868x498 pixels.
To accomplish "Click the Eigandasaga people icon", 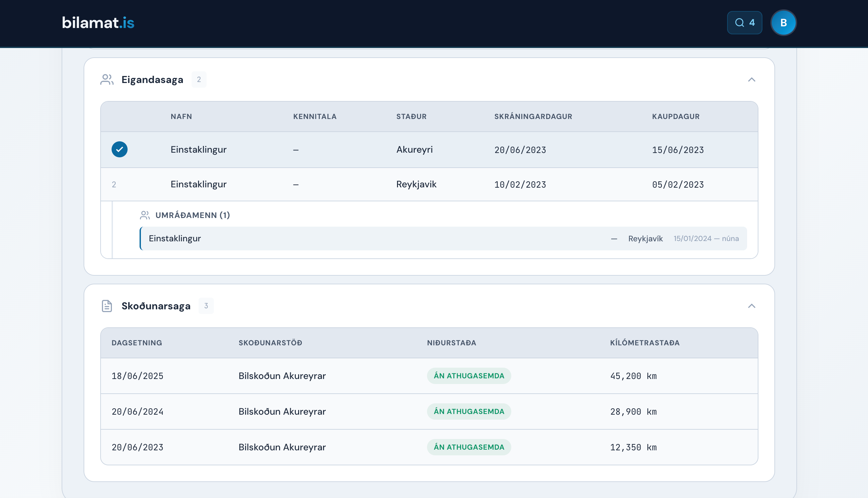I will tap(107, 80).
